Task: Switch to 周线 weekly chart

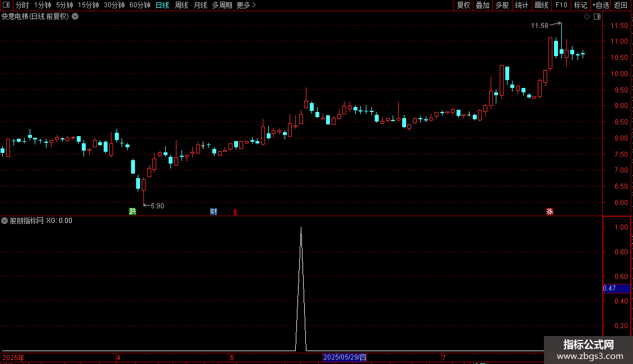Action: (x=181, y=5)
